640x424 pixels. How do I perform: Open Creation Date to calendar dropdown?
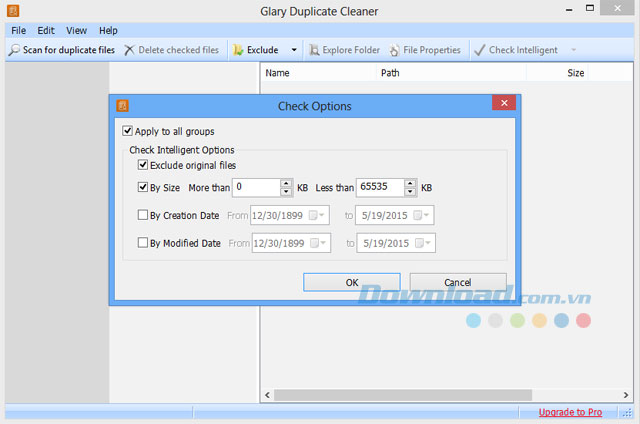click(x=421, y=215)
